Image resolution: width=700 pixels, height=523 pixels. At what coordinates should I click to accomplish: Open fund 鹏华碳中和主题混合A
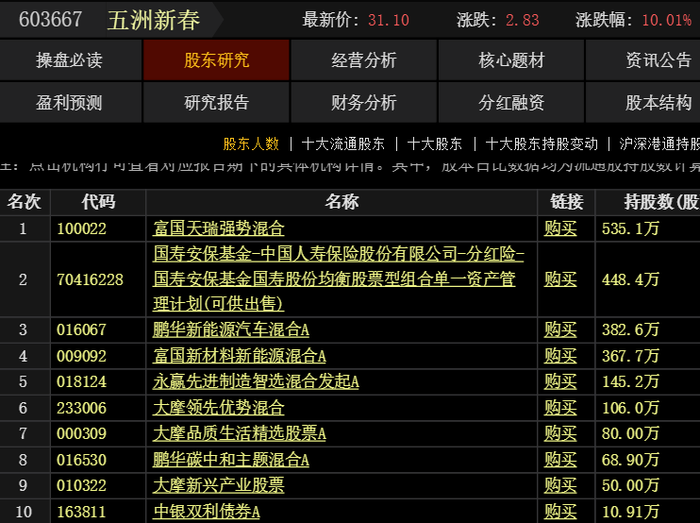point(231,460)
